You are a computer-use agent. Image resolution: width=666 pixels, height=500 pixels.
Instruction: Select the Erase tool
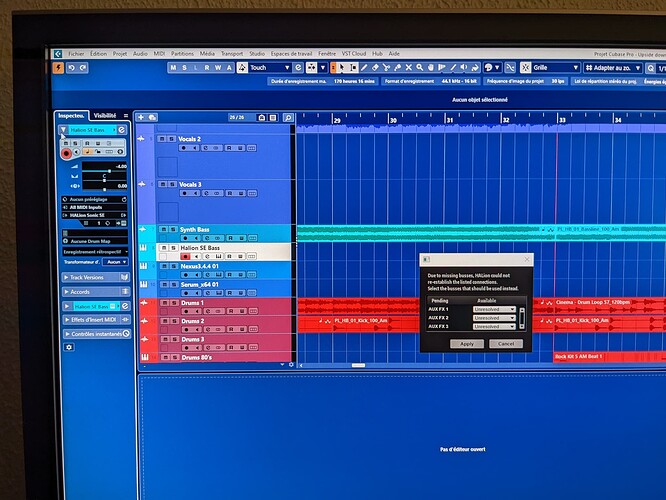pyautogui.click(x=375, y=68)
